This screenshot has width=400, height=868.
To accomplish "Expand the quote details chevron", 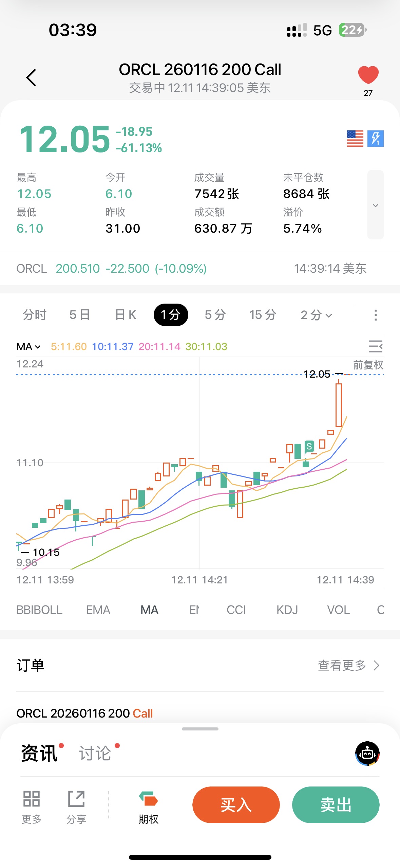I will (x=375, y=205).
